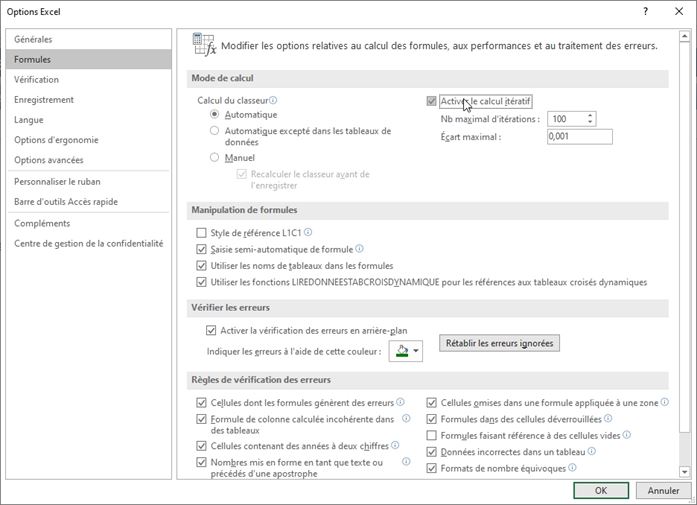Click the scrollbar up arrow
Screen dimensions: 697x505
tap(685, 36)
